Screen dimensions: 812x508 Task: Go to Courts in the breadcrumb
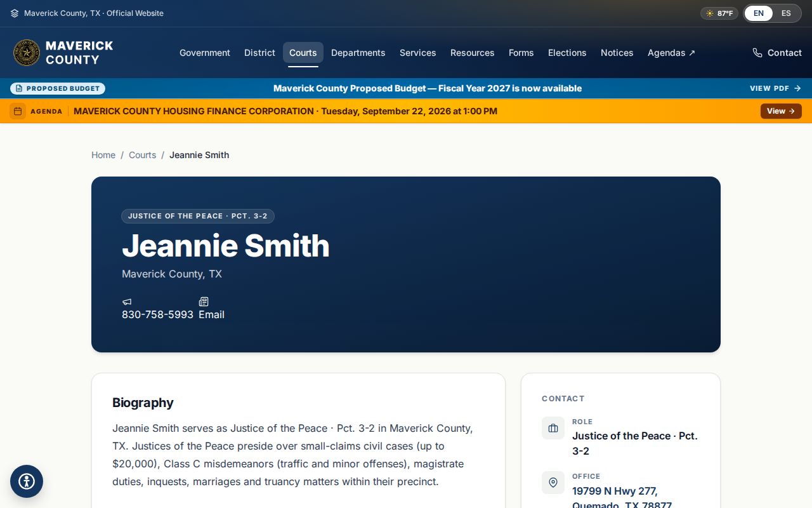pos(142,155)
